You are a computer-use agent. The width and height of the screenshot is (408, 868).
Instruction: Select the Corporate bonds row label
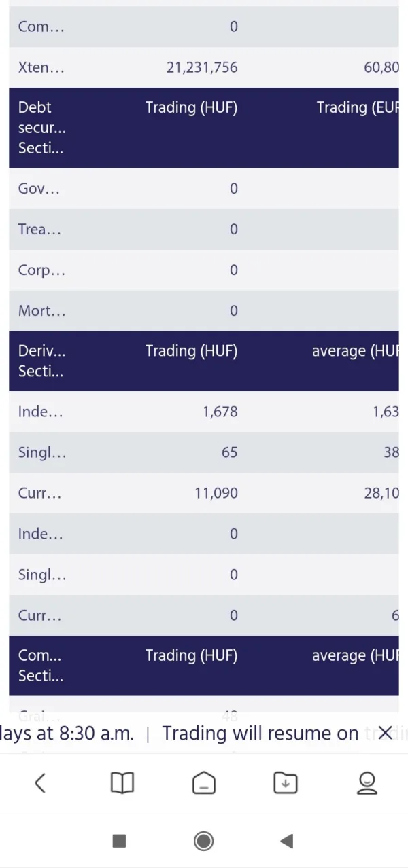[x=41, y=270]
